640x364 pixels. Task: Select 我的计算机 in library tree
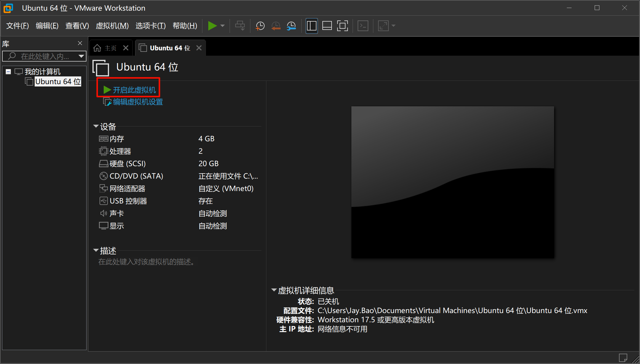42,72
